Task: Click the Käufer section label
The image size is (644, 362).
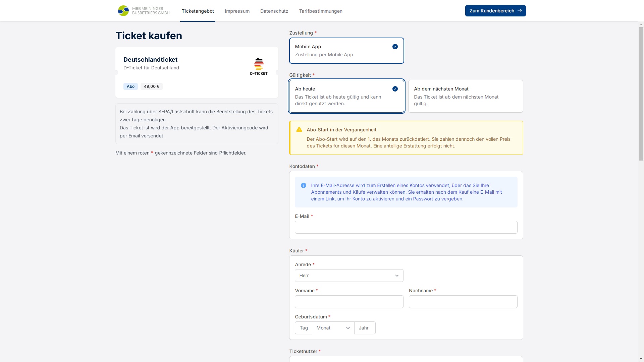Action: pos(297,251)
